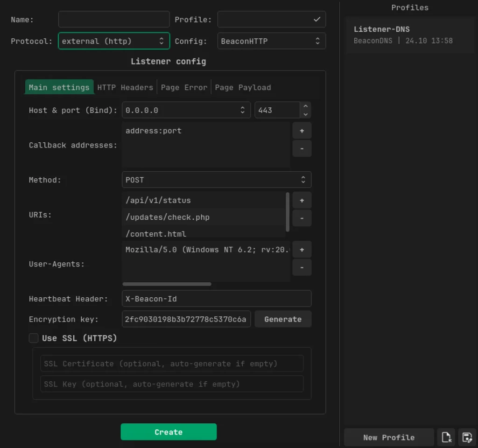The height and width of the screenshot is (448, 478).
Task: Click the port 443 field
Action: (x=277, y=110)
